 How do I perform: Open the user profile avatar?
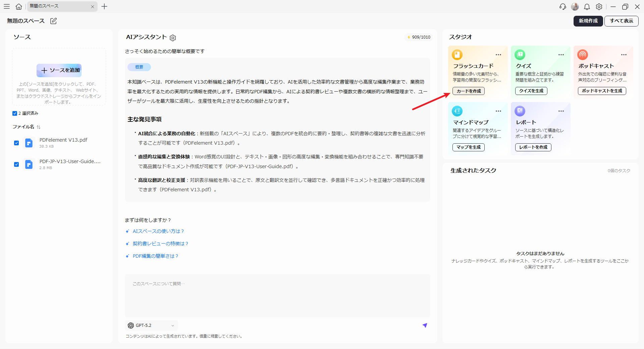pyautogui.click(x=575, y=6)
